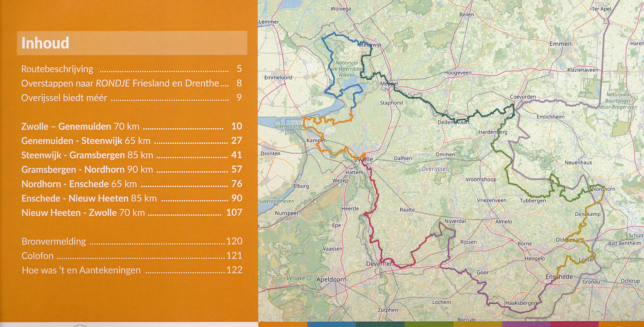This screenshot has width=644, height=327.
Task: Select Nieuw Heeten - Zwolle 70 km entry
Action: (83, 213)
